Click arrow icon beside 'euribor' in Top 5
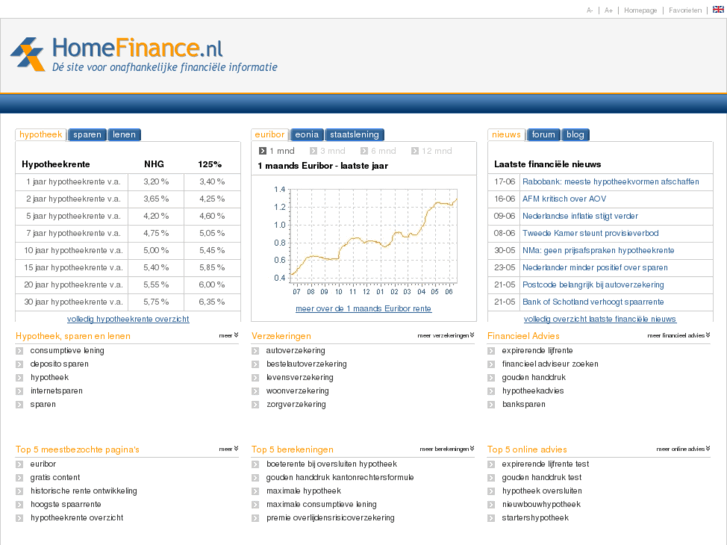 coord(19,464)
